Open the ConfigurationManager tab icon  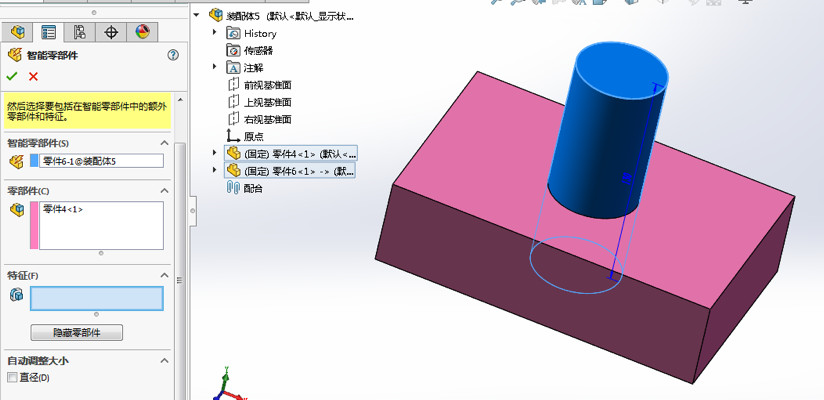tap(79, 32)
